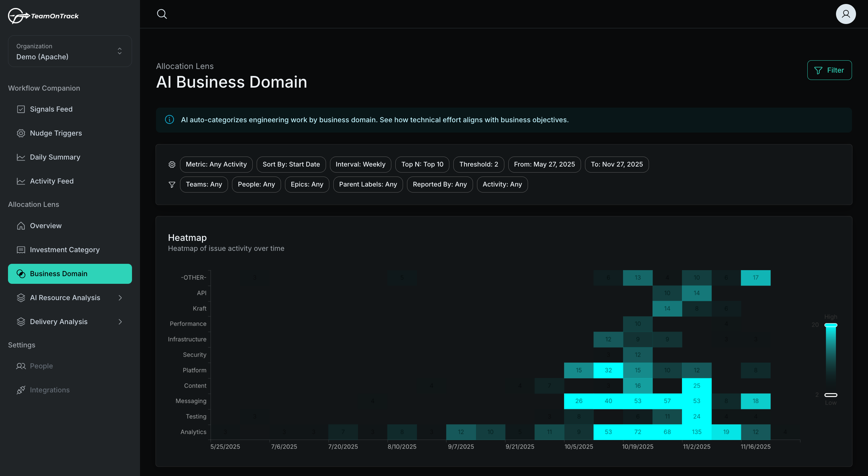This screenshot has width=868, height=476.
Task: Click the TeamOnTrack logo
Action: pyautogui.click(x=43, y=15)
